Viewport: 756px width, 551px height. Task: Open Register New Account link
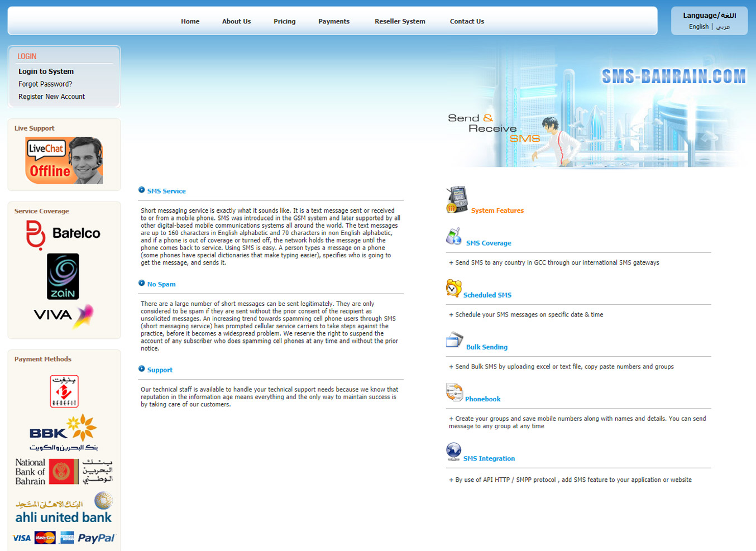[x=51, y=97]
